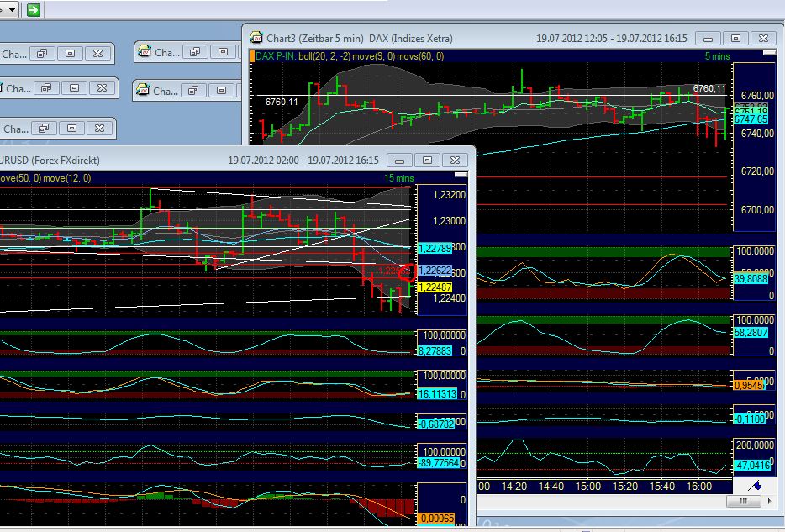The image size is (785, 532).
Task: Click the blue flag marker icon below DAX price axis
Action: click(755, 486)
